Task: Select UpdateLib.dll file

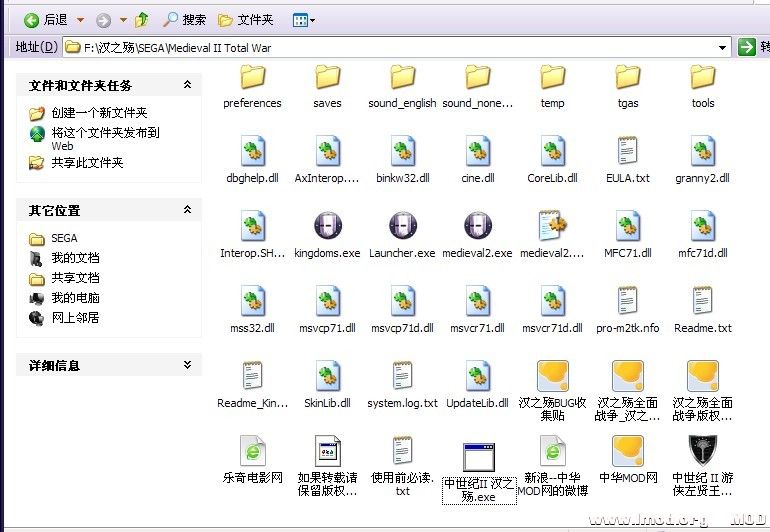Action: coord(478,386)
